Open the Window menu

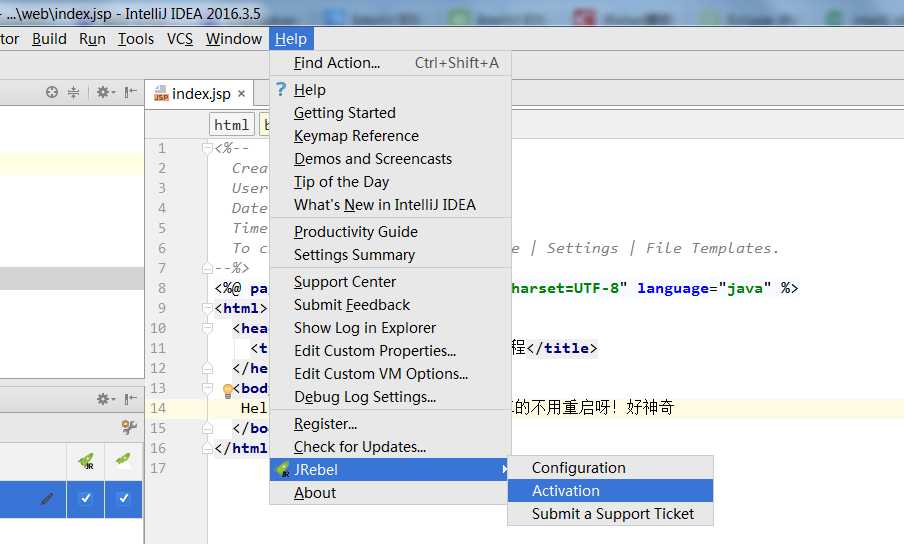pyautogui.click(x=233, y=39)
